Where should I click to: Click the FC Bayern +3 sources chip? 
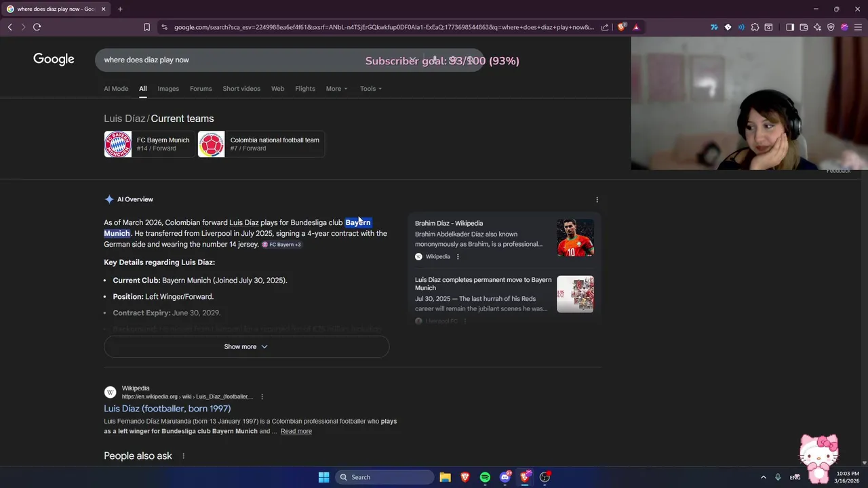click(281, 245)
